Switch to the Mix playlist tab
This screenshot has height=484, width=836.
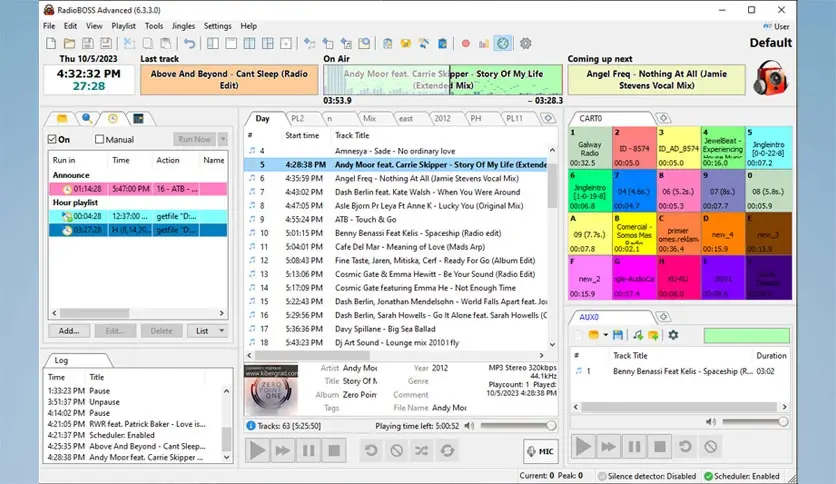(x=369, y=119)
